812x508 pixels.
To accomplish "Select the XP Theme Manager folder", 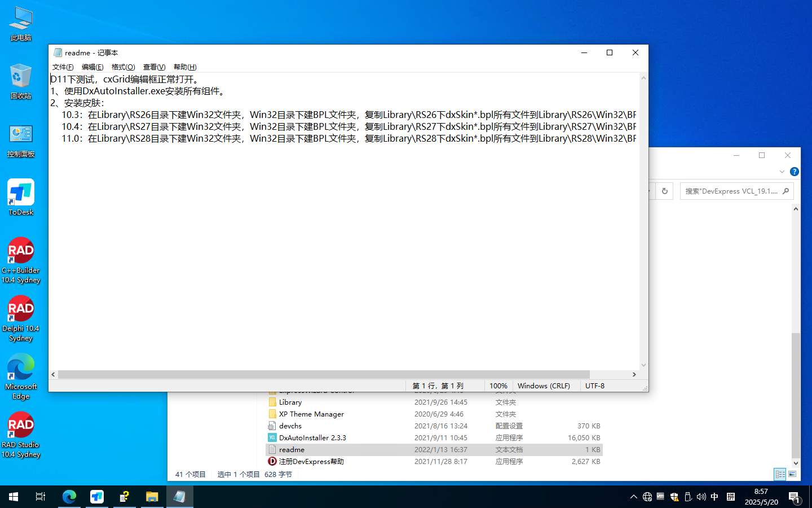I will [x=434, y=414].
